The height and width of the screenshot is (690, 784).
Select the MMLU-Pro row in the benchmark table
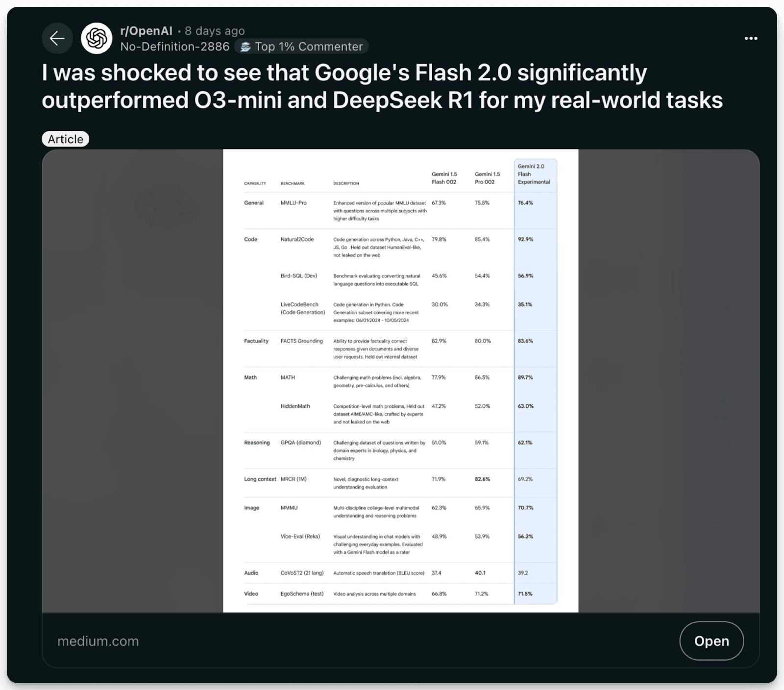pyautogui.click(x=294, y=202)
